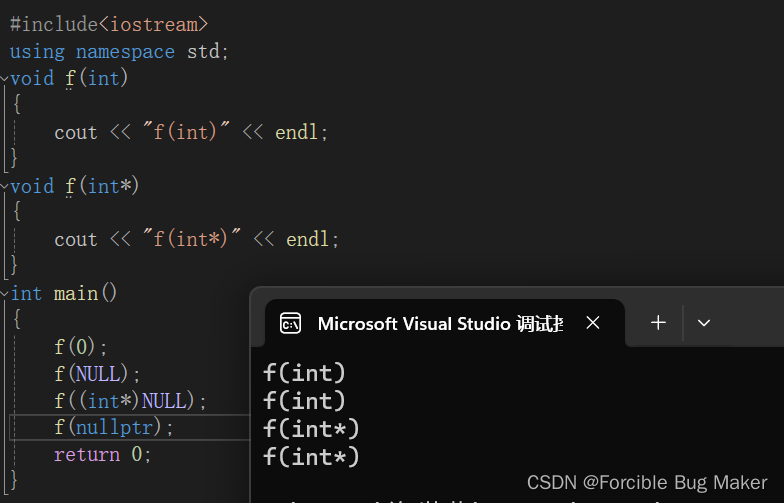Collapse the void f(int) function
Viewport: 784px width, 503px height.
[5, 78]
